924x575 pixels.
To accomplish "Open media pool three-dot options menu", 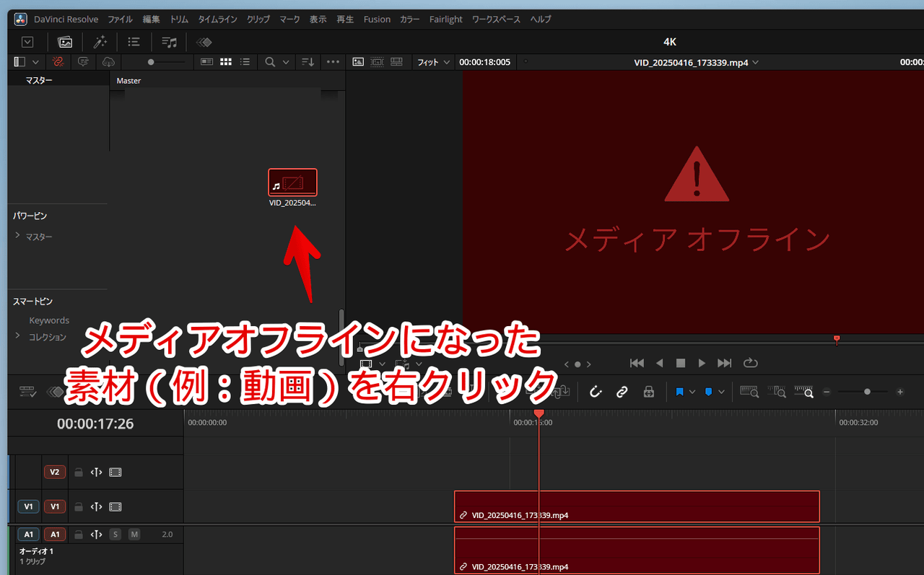I will coord(333,62).
